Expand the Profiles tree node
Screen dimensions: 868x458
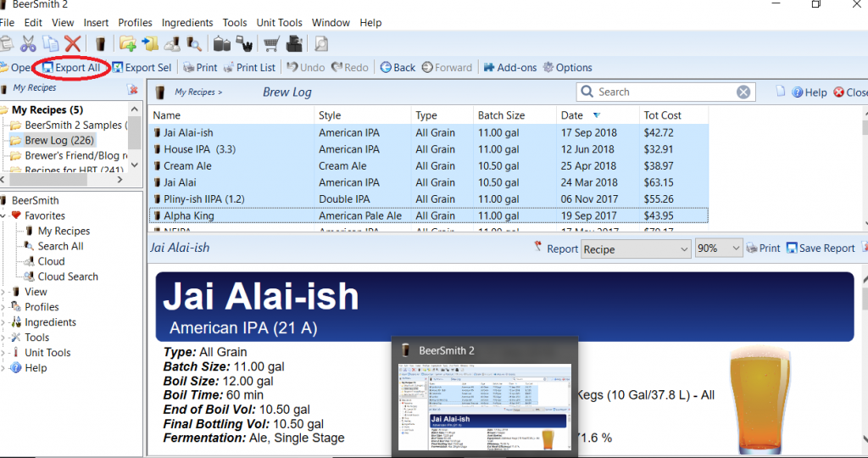point(4,307)
